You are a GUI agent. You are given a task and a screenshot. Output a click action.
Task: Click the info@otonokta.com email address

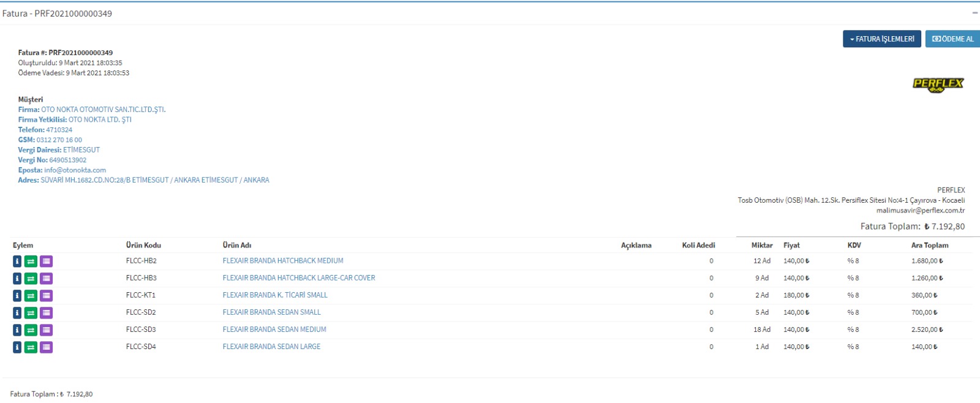(x=75, y=170)
